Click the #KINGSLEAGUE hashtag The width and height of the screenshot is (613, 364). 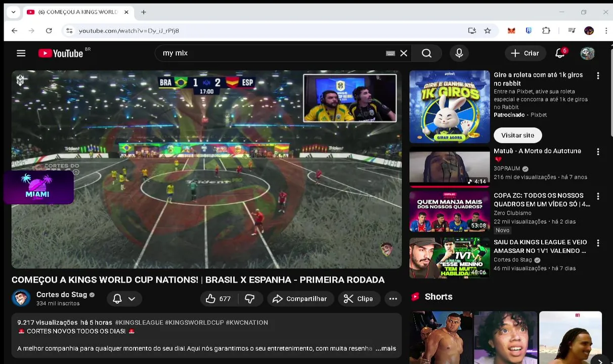pos(139,323)
